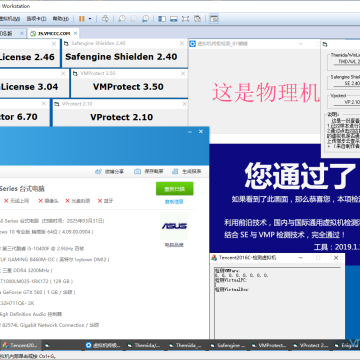This screenshot has width=360, height=360.
Task: Click the 您通过了 headline
Action: [x=300, y=175]
